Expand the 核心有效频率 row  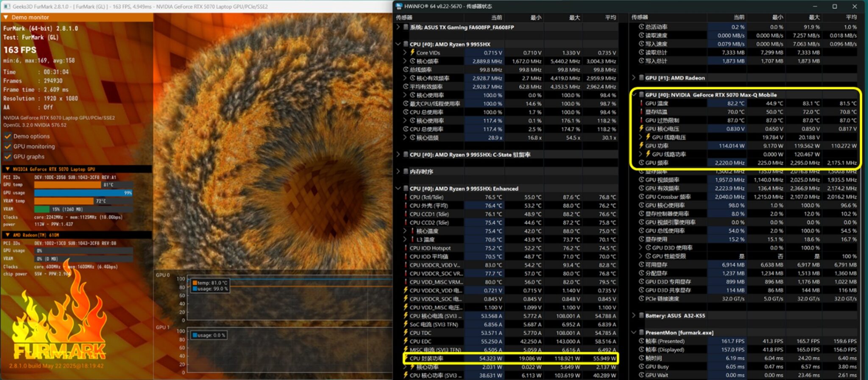click(x=405, y=78)
